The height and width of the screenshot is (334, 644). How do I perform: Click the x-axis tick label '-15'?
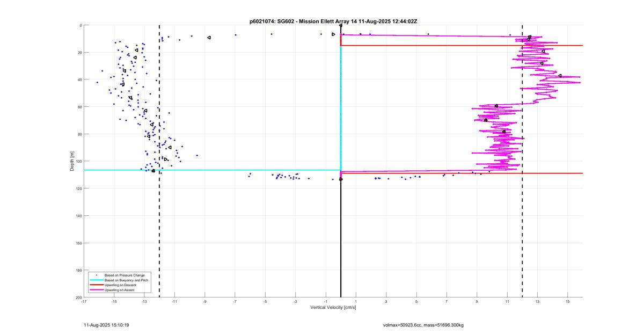[x=114, y=302]
